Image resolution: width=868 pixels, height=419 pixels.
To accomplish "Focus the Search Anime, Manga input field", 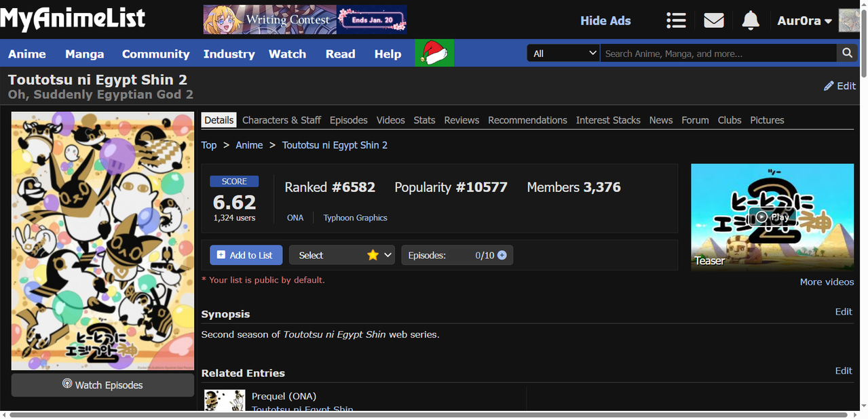I will point(718,53).
